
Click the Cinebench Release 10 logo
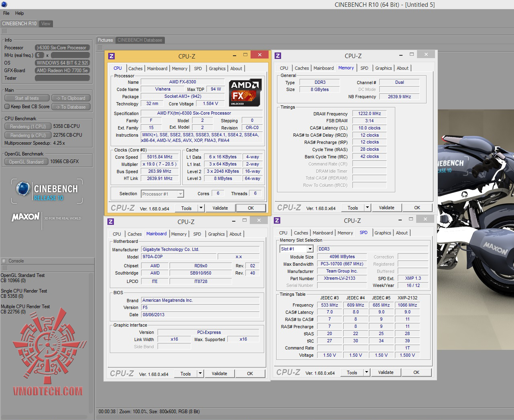[x=47, y=192]
